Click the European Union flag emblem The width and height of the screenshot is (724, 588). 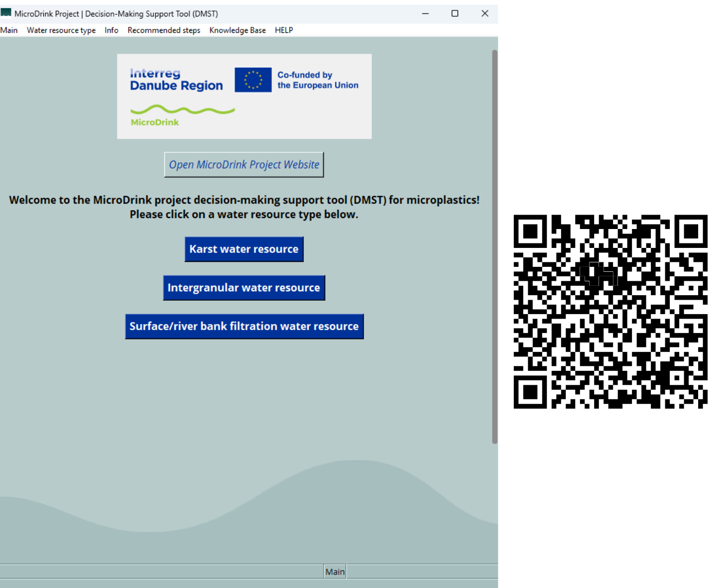click(253, 80)
